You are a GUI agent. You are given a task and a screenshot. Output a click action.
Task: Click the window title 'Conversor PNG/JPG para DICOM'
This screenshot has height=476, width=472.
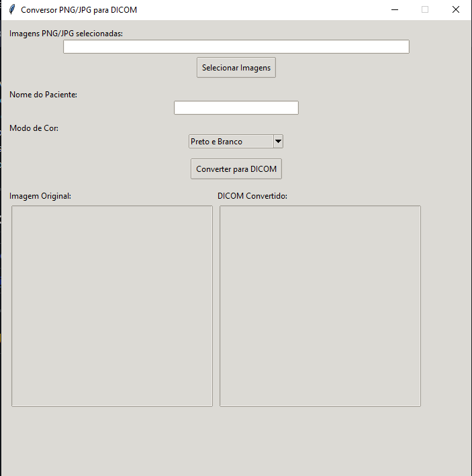click(79, 9)
